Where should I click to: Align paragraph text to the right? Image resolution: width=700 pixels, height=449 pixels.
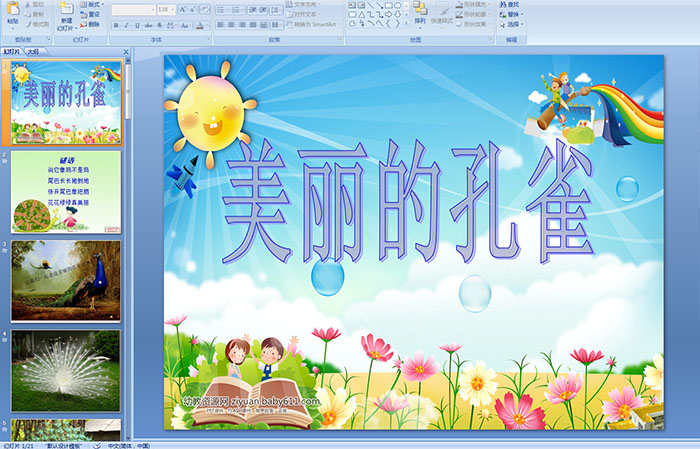pyautogui.click(x=242, y=25)
